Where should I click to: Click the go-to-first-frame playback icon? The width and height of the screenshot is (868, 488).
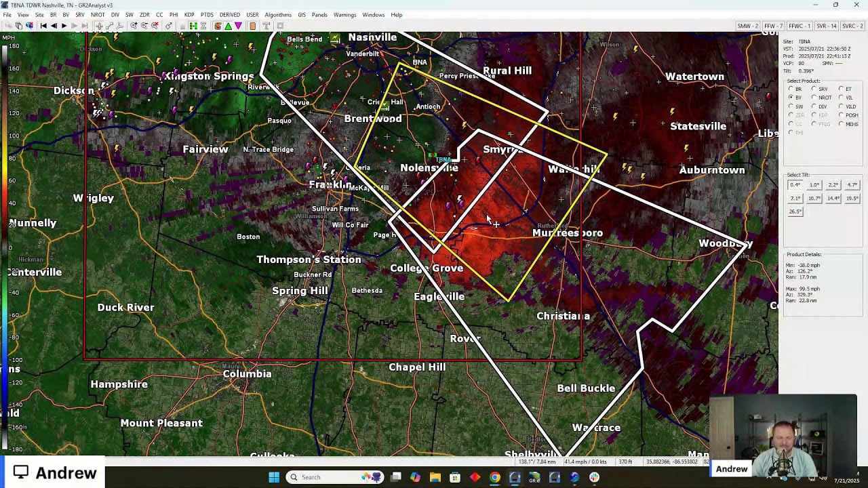(x=43, y=26)
